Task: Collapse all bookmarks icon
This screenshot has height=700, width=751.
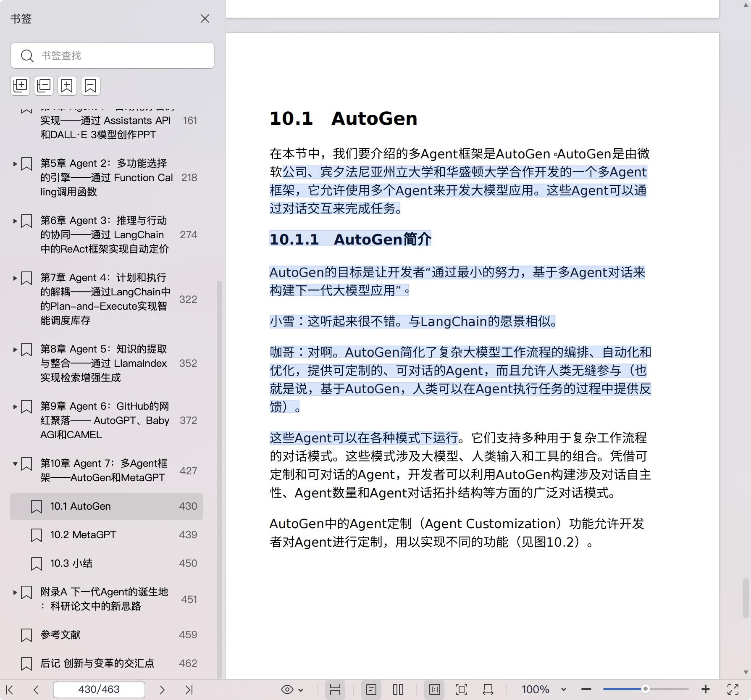Action: [44, 85]
